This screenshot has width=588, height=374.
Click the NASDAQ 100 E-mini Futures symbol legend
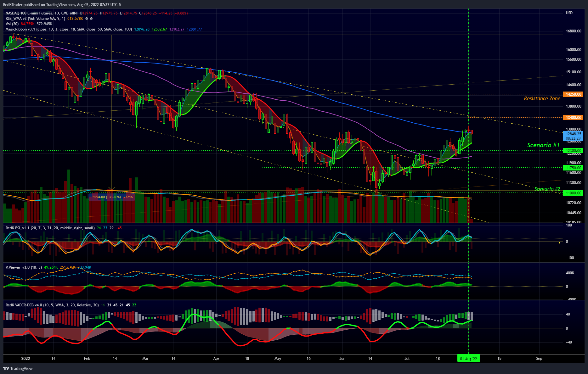point(42,13)
